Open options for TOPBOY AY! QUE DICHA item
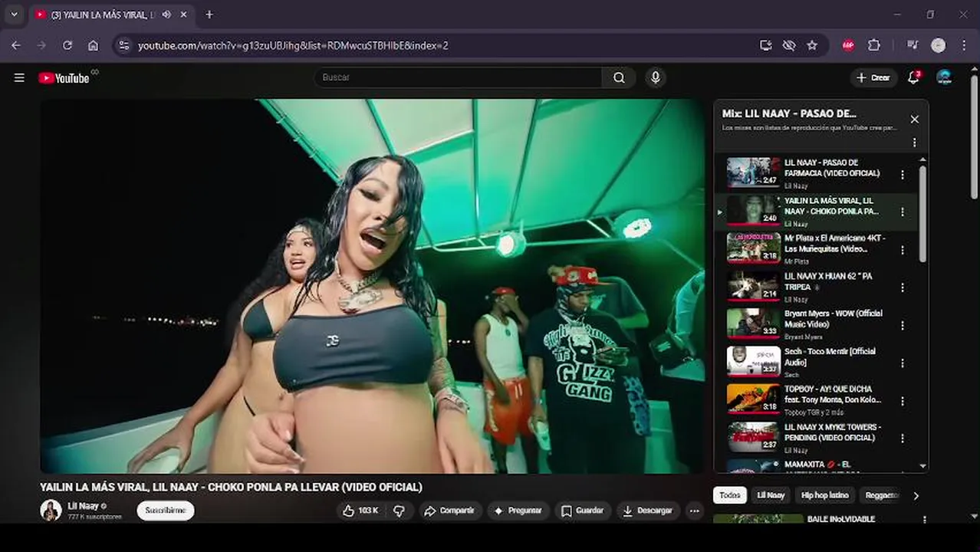 tap(903, 401)
